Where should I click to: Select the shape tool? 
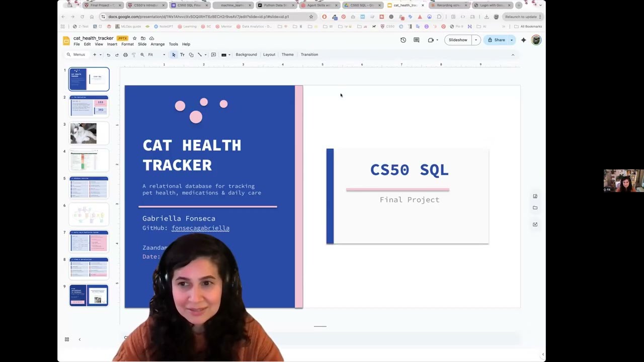[191, 54]
